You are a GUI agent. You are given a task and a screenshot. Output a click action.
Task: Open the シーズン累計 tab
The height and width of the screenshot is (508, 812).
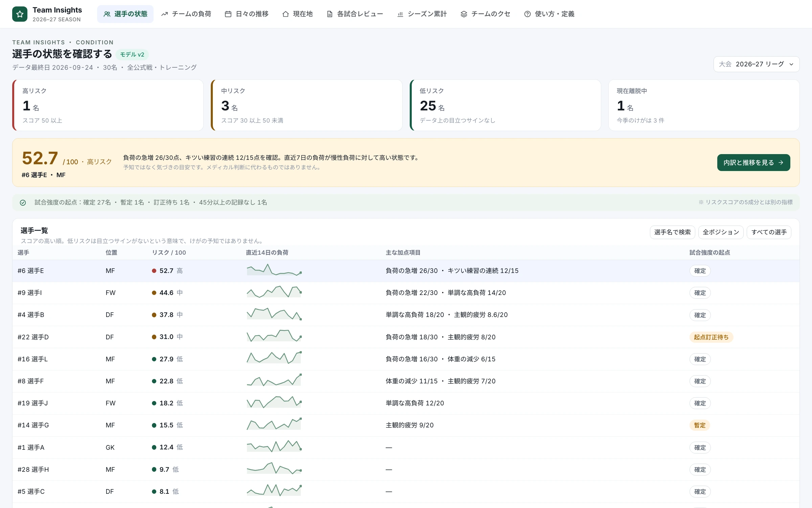[422, 14]
